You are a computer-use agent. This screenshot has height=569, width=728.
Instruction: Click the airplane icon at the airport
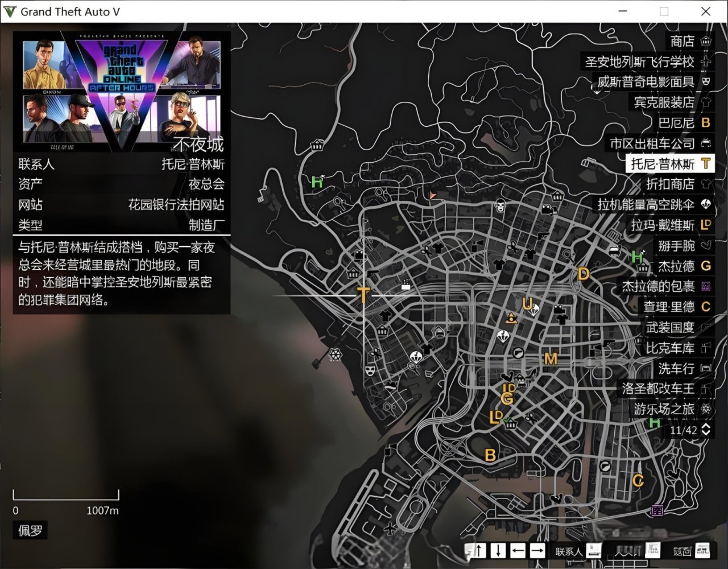(390, 529)
